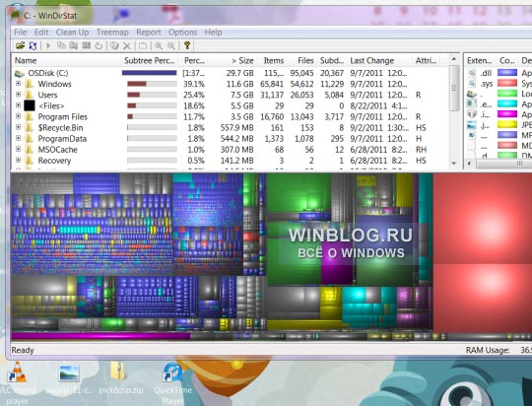
Task: Expand the Windows folder node
Action: tap(19, 84)
